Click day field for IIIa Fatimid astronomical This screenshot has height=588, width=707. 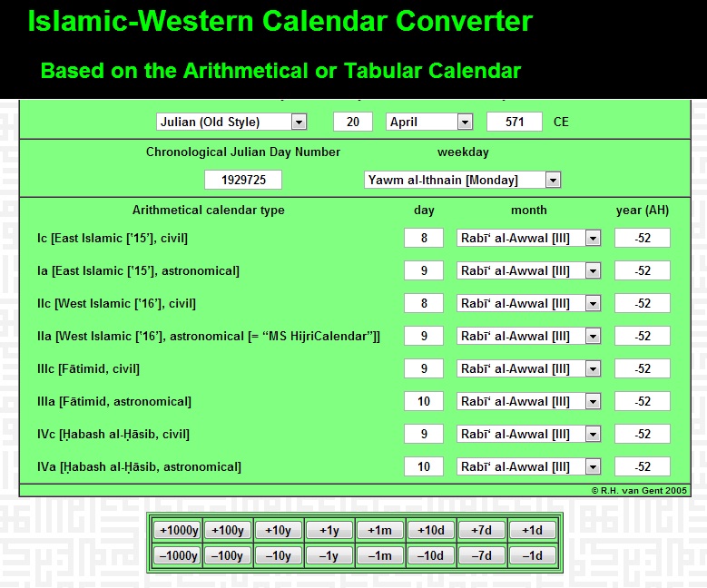(424, 401)
